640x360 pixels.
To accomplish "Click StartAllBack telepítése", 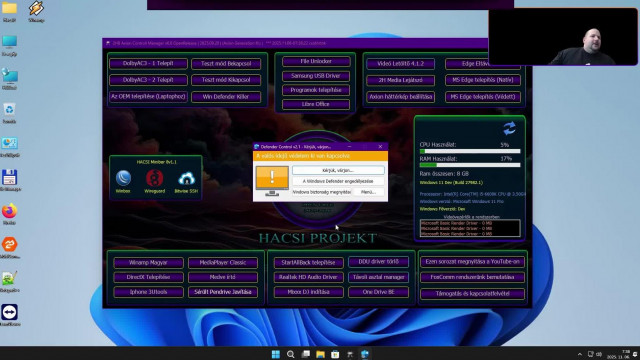I will tap(308, 262).
